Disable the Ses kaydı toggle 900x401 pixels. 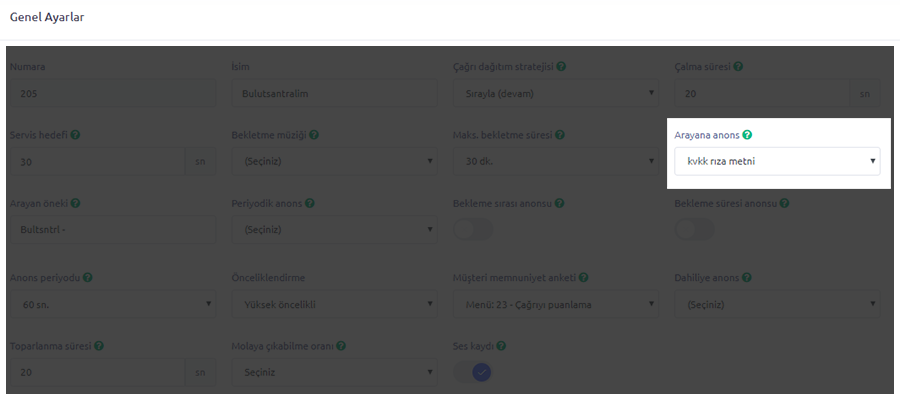point(473,371)
